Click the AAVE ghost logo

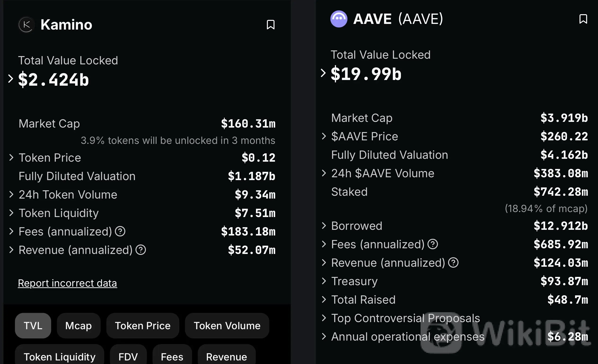[x=339, y=19]
